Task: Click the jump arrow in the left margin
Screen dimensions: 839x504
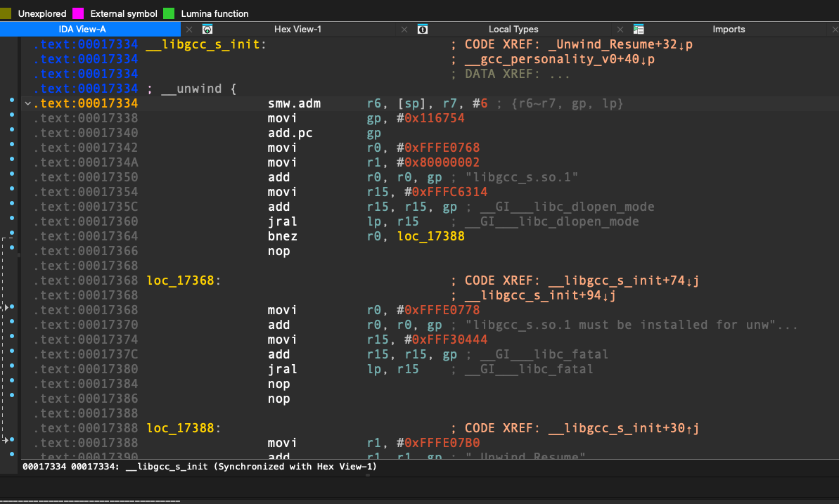Action: pyautogui.click(x=6, y=307)
